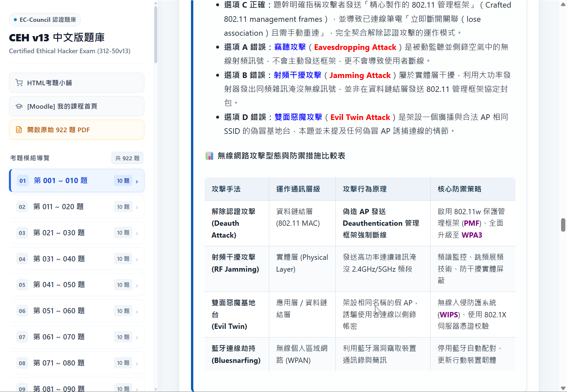This screenshot has height=392, width=567.
Task: Open HTML考題小舖 link
Action: click(x=77, y=83)
